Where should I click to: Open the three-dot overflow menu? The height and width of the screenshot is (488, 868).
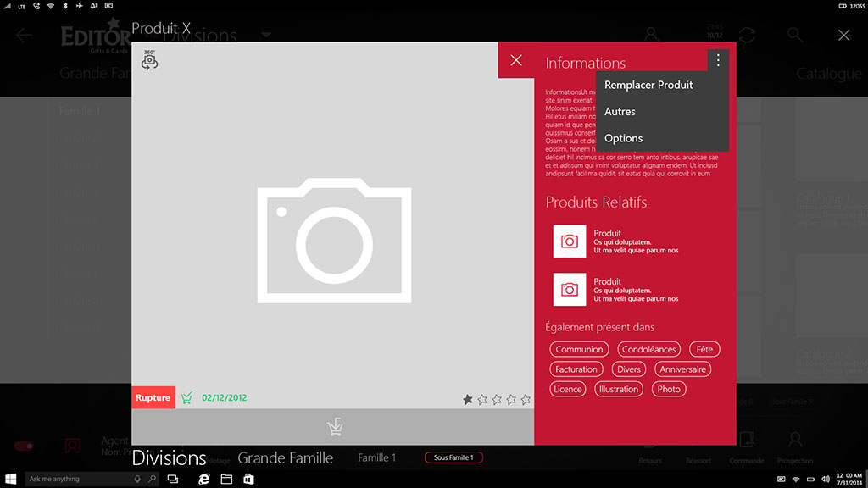coord(718,60)
